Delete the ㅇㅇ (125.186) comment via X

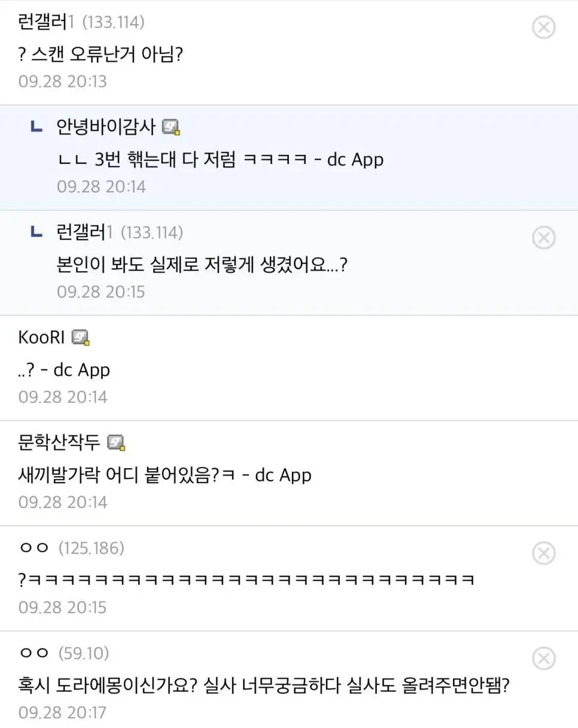click(x=543, y=553)
